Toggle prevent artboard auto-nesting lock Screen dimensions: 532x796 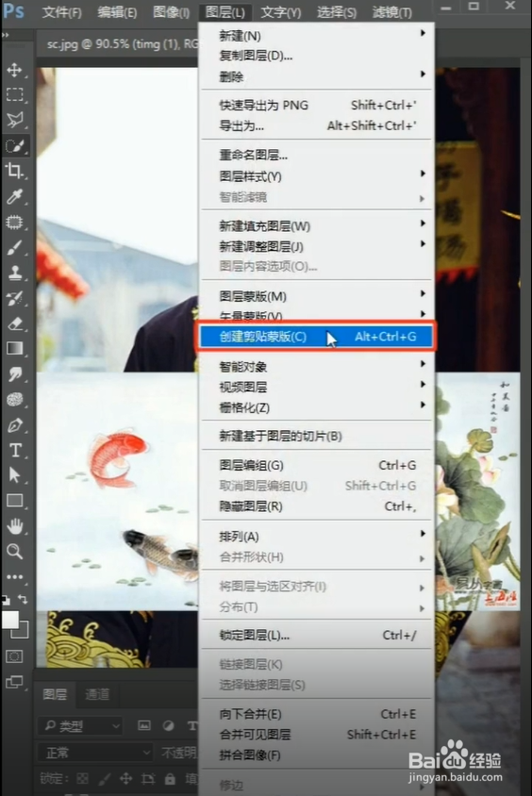(148, 778)
